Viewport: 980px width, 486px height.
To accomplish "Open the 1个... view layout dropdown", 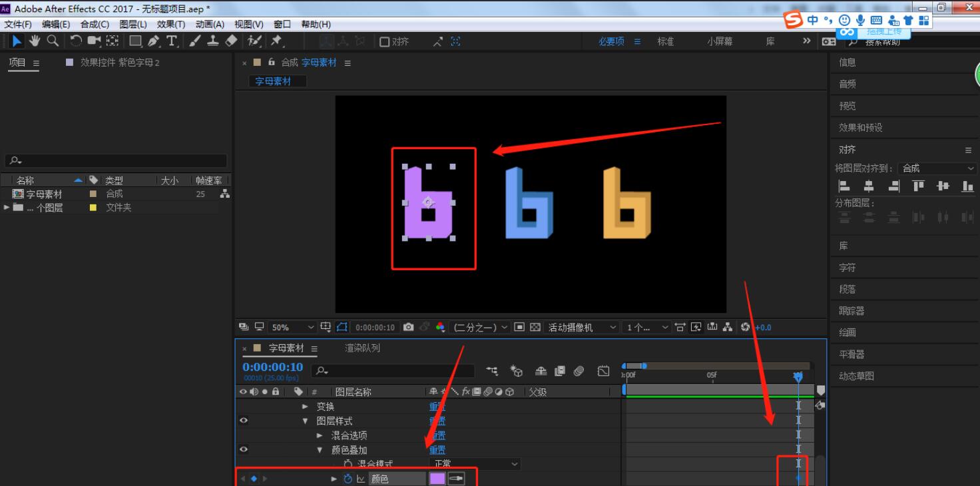I will (x=647, y=327).
